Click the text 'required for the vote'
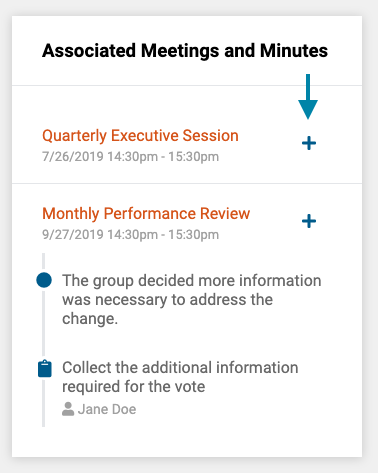 coord(134,387)
